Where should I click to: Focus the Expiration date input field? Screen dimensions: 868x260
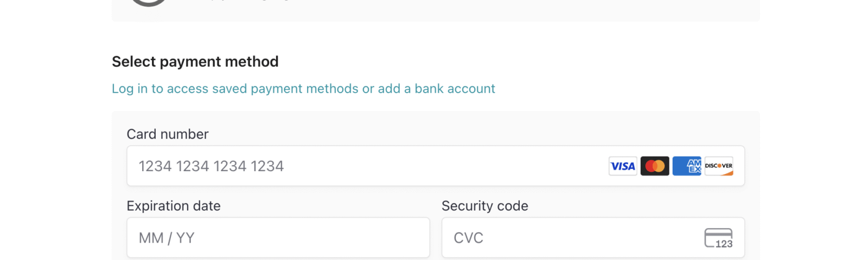point(278,238)
